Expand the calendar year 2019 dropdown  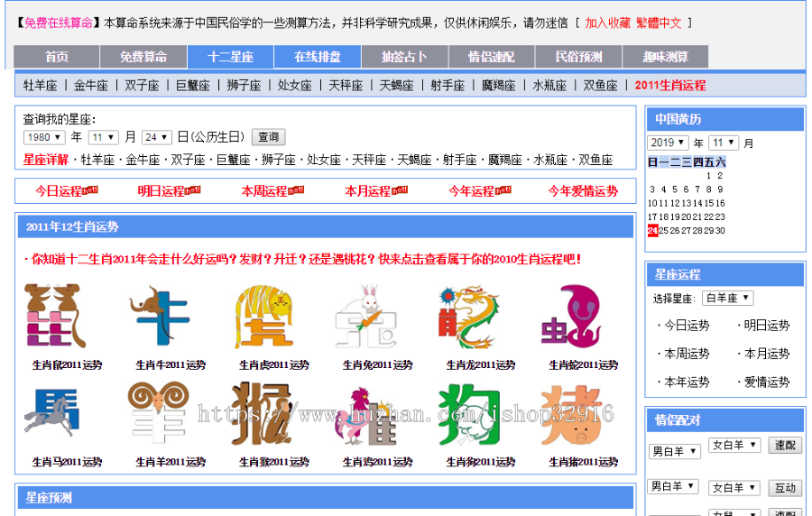(x=668, y=143)
